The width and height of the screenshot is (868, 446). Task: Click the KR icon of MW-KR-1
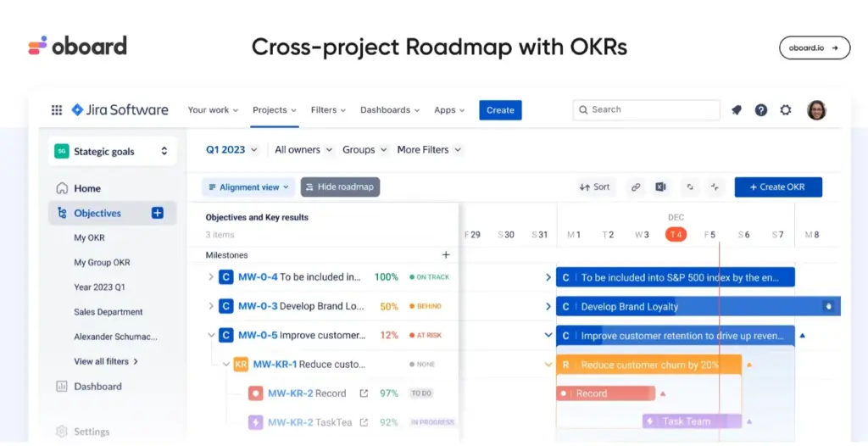point(241,364)
